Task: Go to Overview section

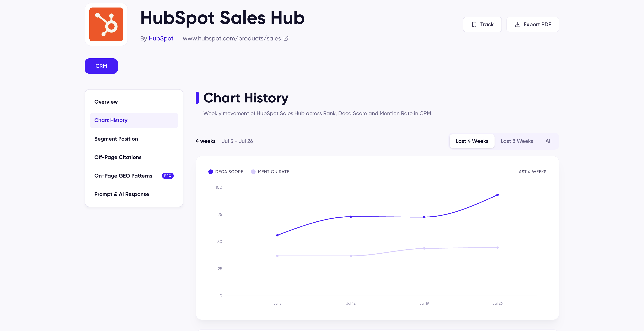Action: tap(134, 102)
